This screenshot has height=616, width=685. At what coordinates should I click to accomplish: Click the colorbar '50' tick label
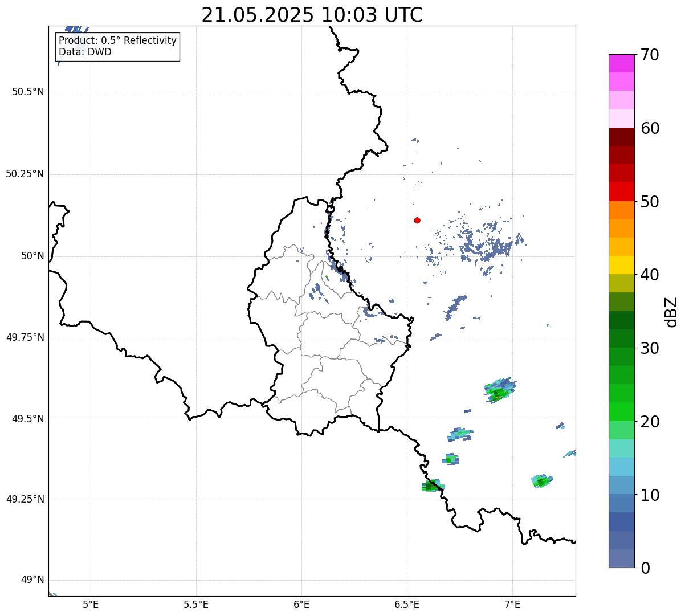(650, 202)
